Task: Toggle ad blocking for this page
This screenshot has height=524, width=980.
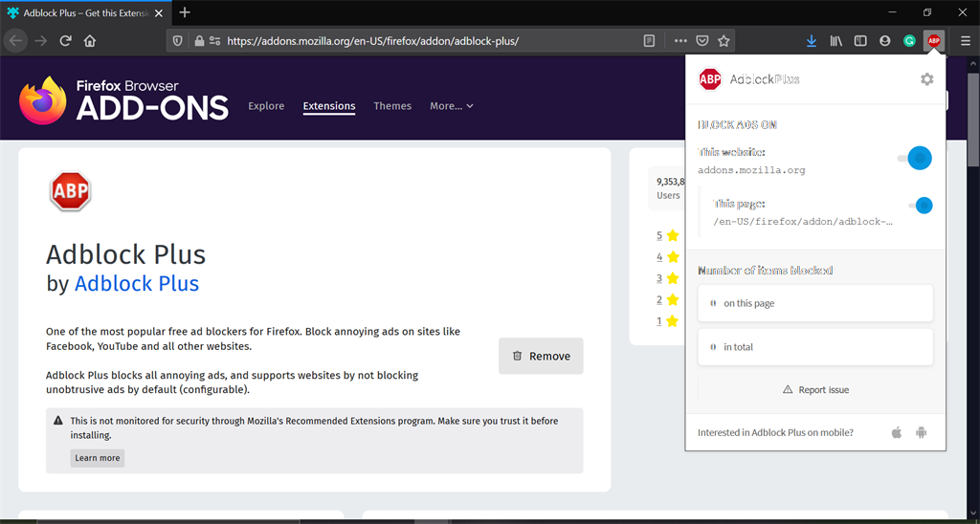Action: click(920, 205)
